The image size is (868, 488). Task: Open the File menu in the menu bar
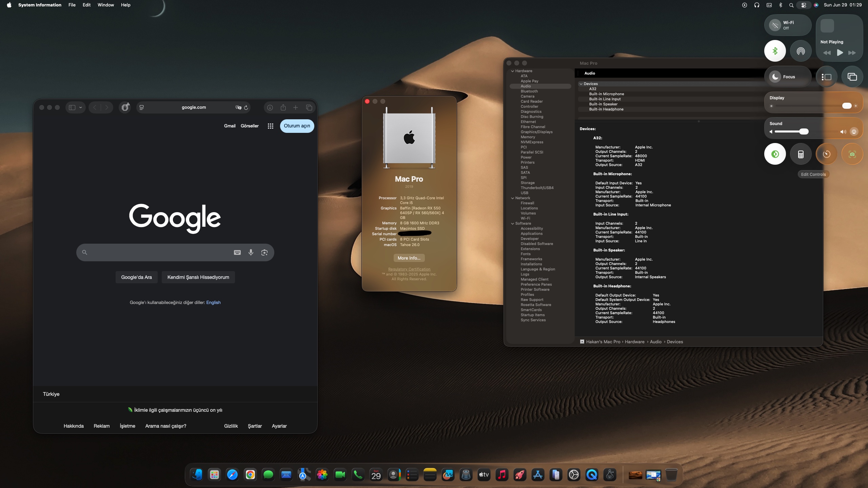[72, 5]
